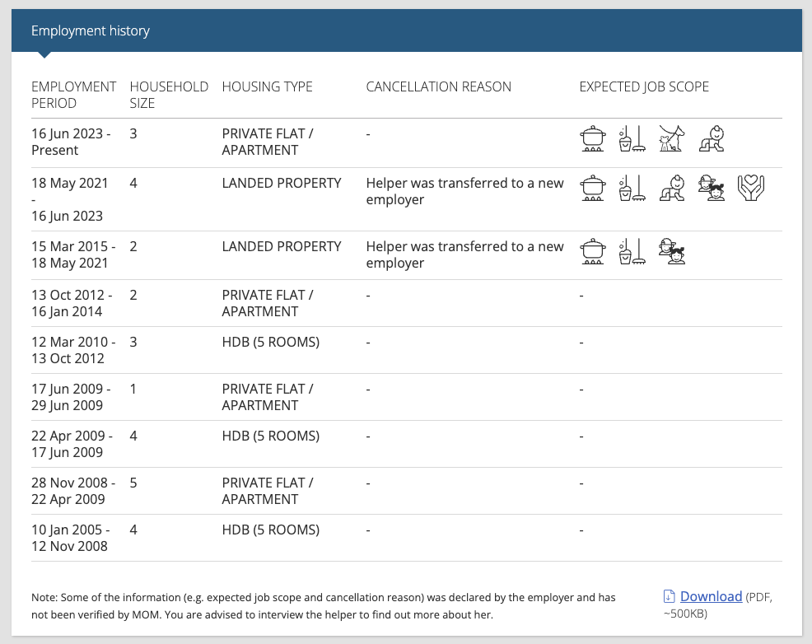
Task: Click child care icon in 15 Mar 2015 row
Action: click(x=672, y=251)
